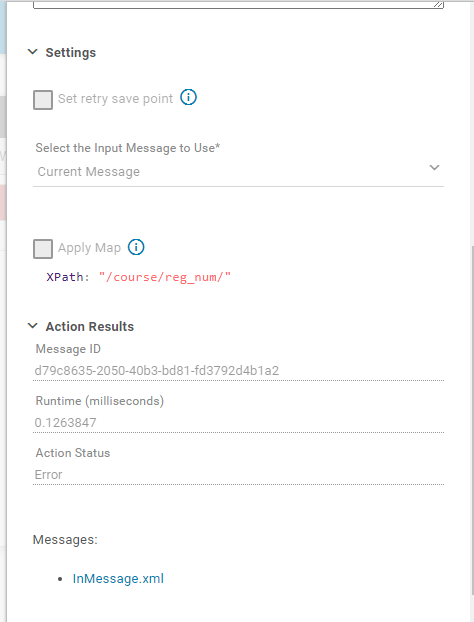Image resolution: width=474 pixels, height=622 pixels.
Task: Tick the Apply Map checkbox
Action: tap(43, 249)
